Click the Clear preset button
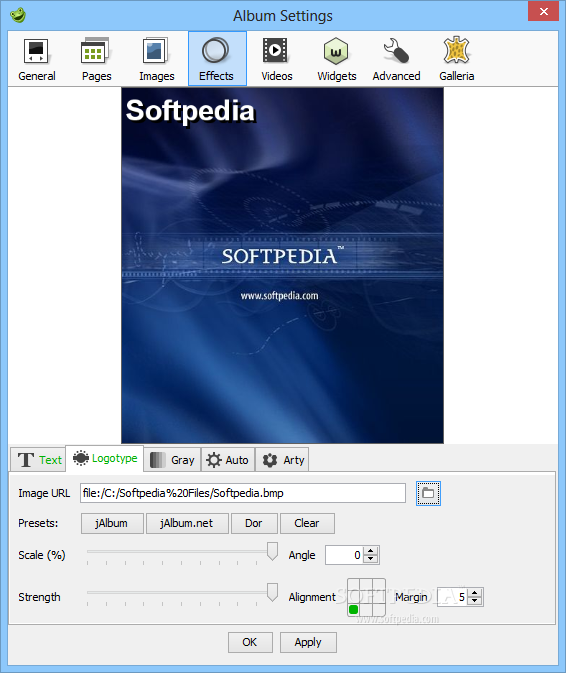Image resolution: width=566 pixels, height=673 pixels. [x=307, y=523]
